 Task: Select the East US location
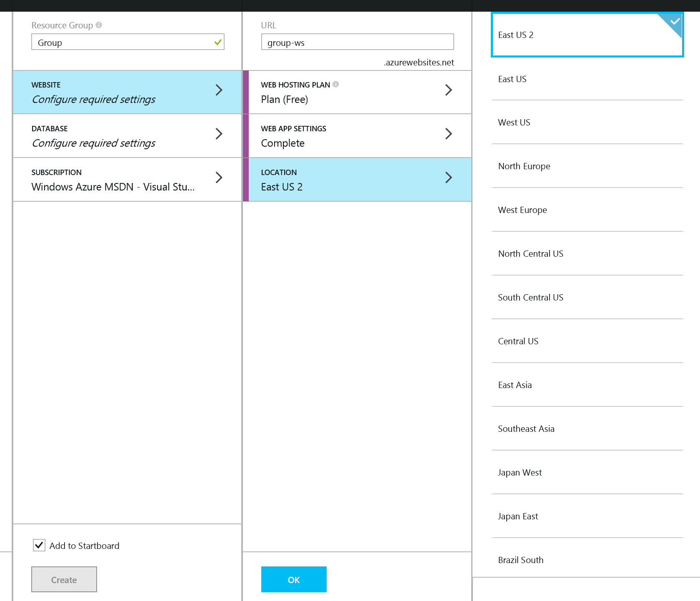click(x=587, y=79)
